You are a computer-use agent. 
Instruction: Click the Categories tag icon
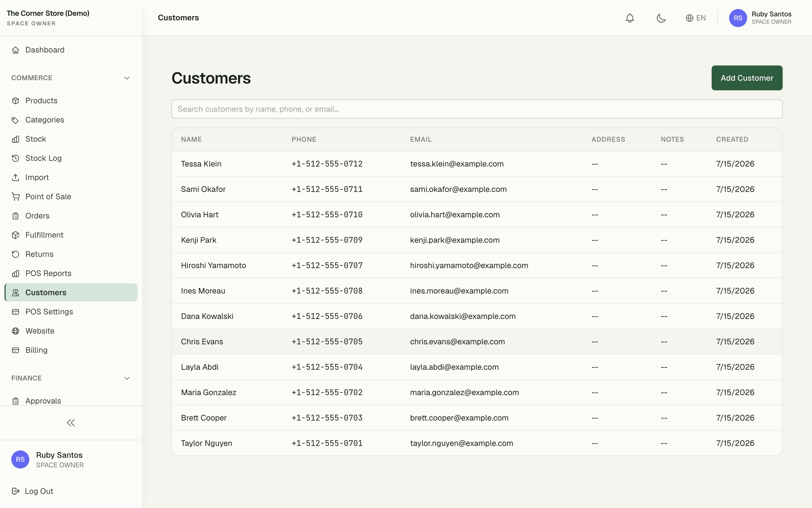point(16,120)
